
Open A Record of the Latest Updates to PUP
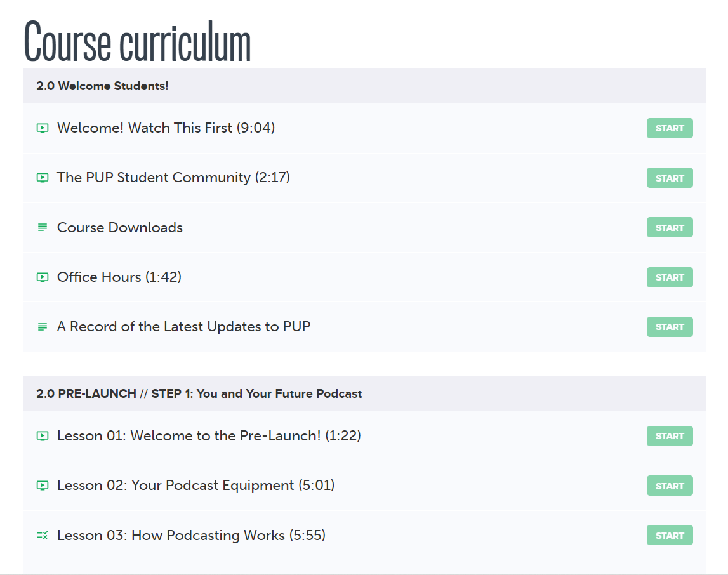pyautogui.click(x=183, y=327)
